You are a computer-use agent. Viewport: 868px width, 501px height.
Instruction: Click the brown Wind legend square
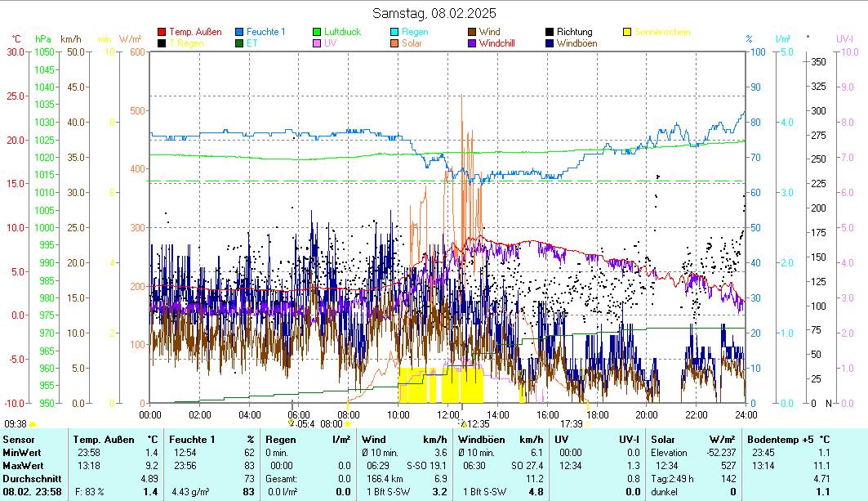coord(472,32)
